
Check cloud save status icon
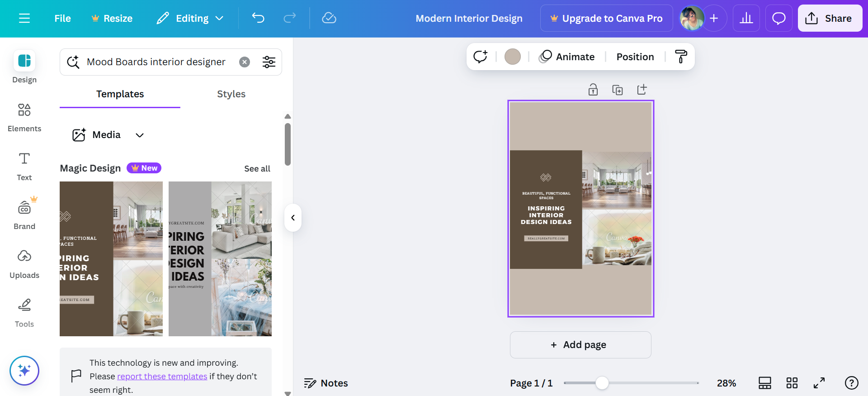click(329, 18)
